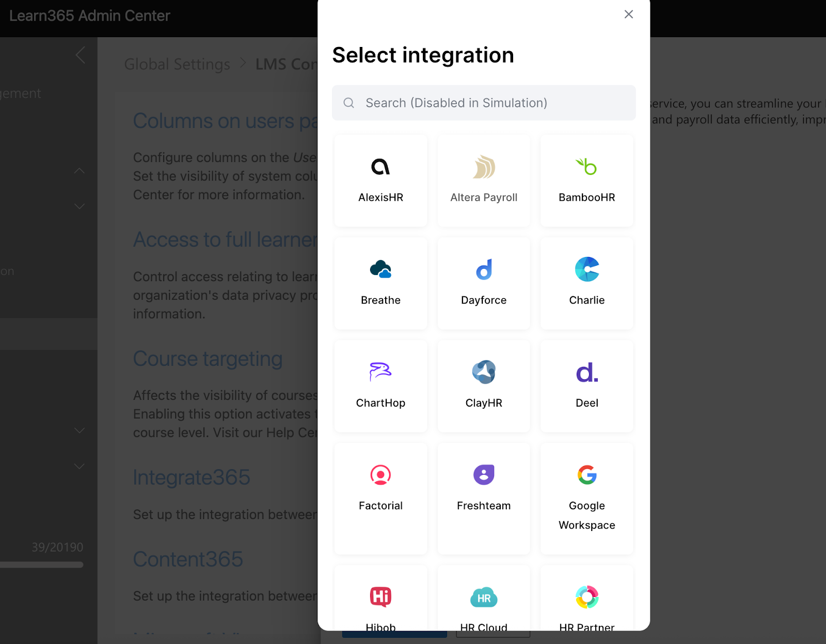Choose the Deel integration logo
826x644 pixels.
[x=587, y=372]
